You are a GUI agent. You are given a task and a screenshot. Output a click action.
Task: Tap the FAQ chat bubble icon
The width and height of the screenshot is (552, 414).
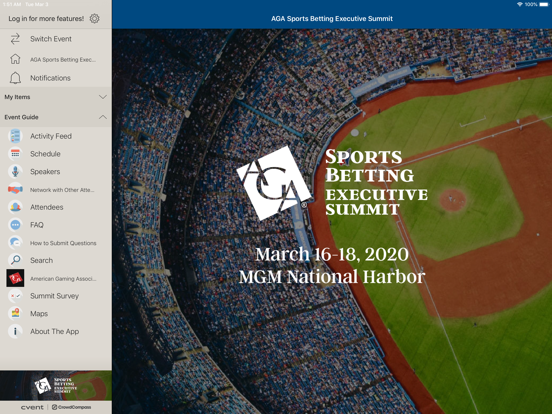[15, 225]
